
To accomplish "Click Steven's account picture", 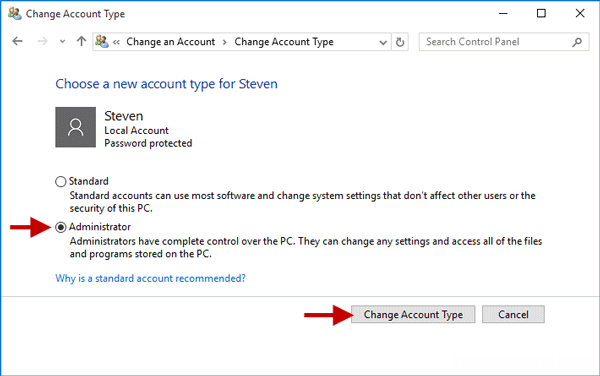I will pyautogui.click(x=75, y=127).
